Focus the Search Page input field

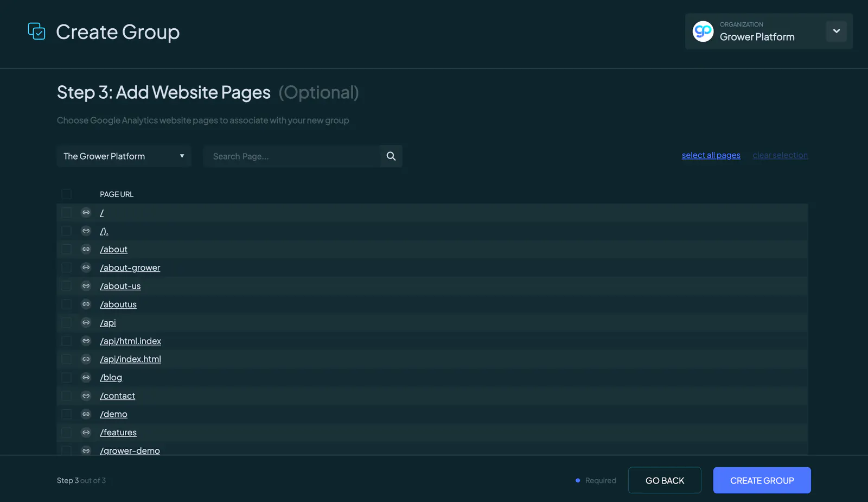(x=292, y=156)
